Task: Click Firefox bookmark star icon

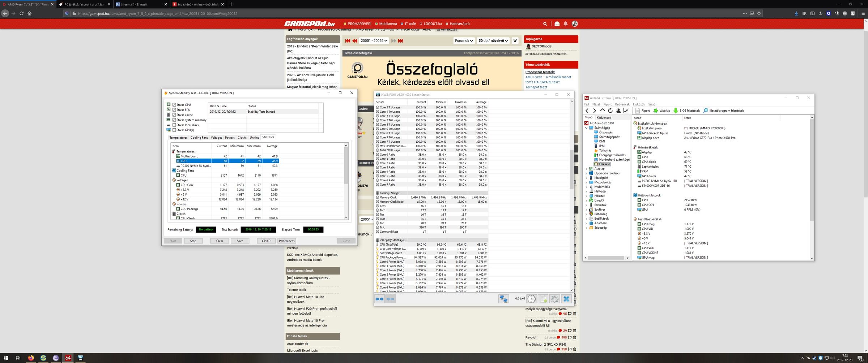Action: pyautogui.click(x=759, y=13)
